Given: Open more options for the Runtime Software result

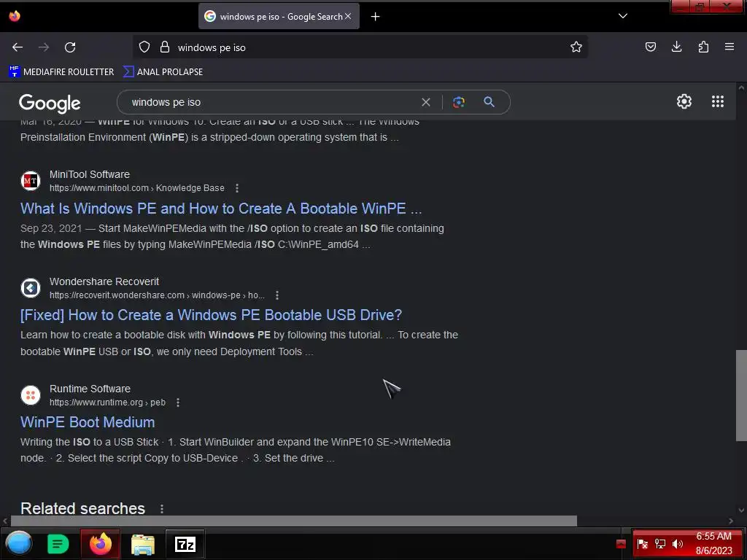Looking at the screenshot, I should [178, 402].
